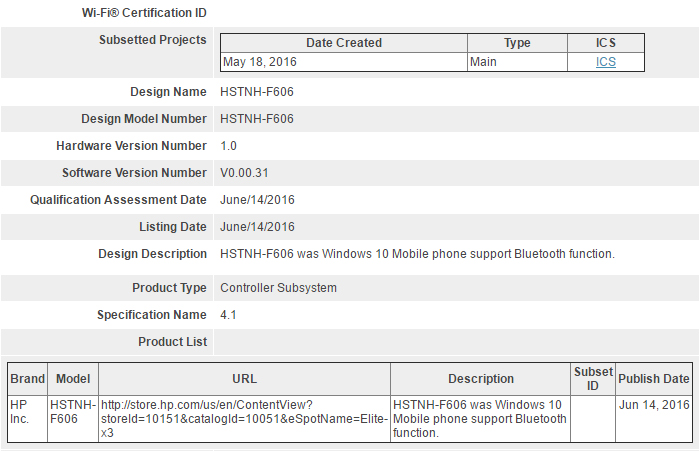The width and height of the screenshot is (700, 451).
Task: Click the Software Version Number label
Action: [x=134, y=173]
